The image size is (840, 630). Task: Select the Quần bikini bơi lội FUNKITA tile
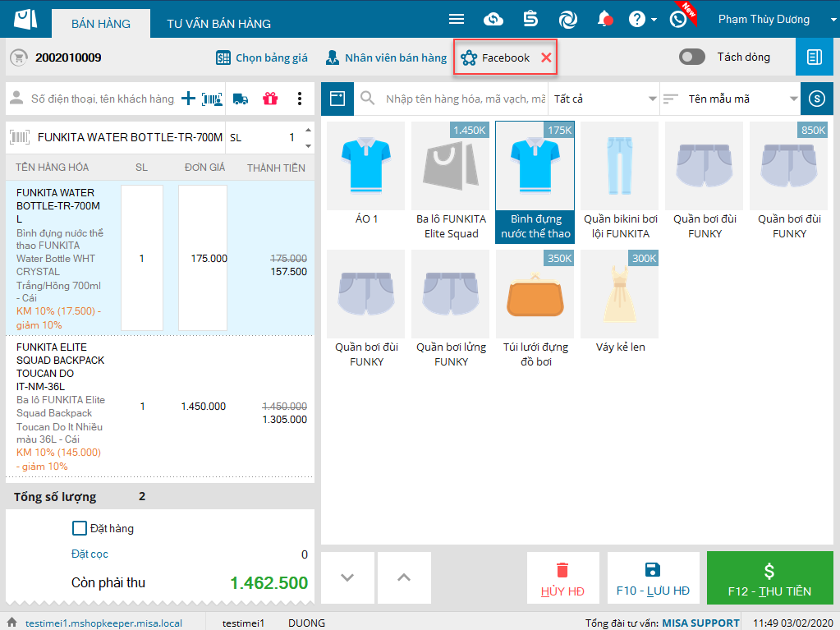tap(620, 182)
